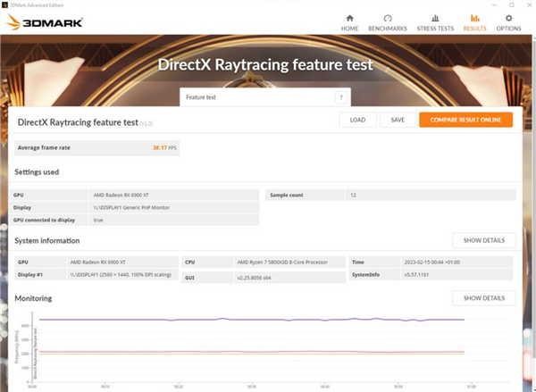
Task: Switch to the Benchmarks tab
Action: click(x=388, y=23)
